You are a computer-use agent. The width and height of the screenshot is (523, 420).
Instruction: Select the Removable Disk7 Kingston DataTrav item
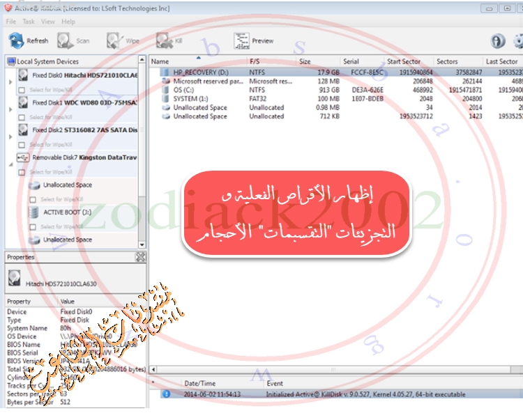(84, 157)
